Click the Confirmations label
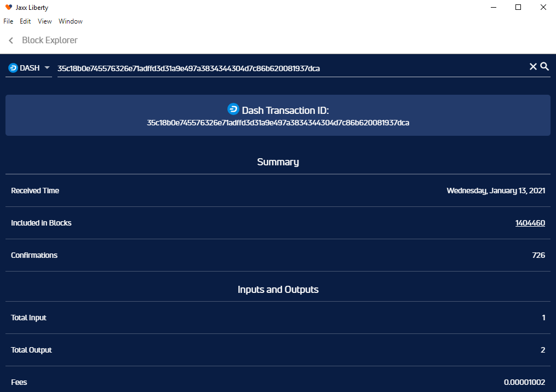 click(34, 255)
